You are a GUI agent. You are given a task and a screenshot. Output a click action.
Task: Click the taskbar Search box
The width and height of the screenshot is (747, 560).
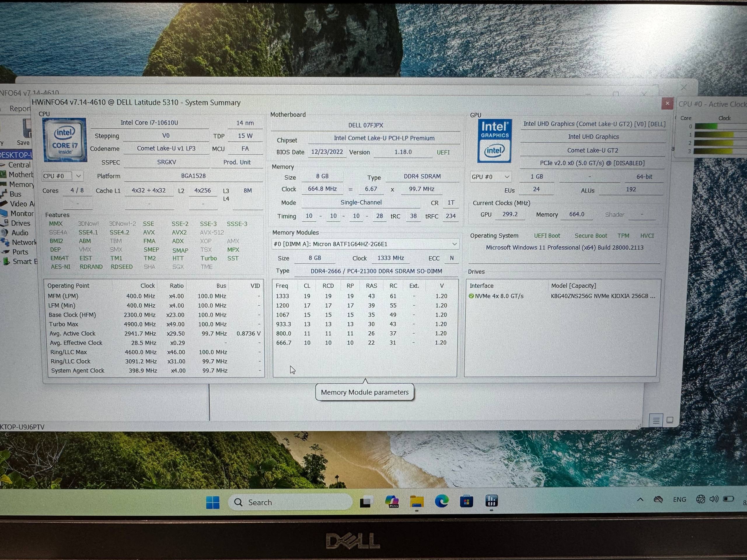pyautogui.click(x=290, y=502)
